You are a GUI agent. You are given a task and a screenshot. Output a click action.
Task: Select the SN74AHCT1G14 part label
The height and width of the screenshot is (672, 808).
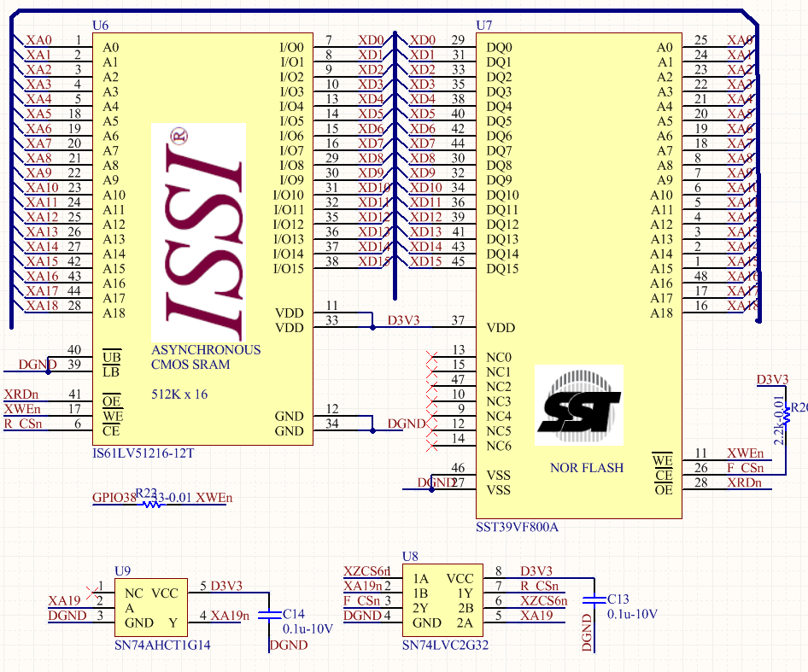tap(162, 645)
